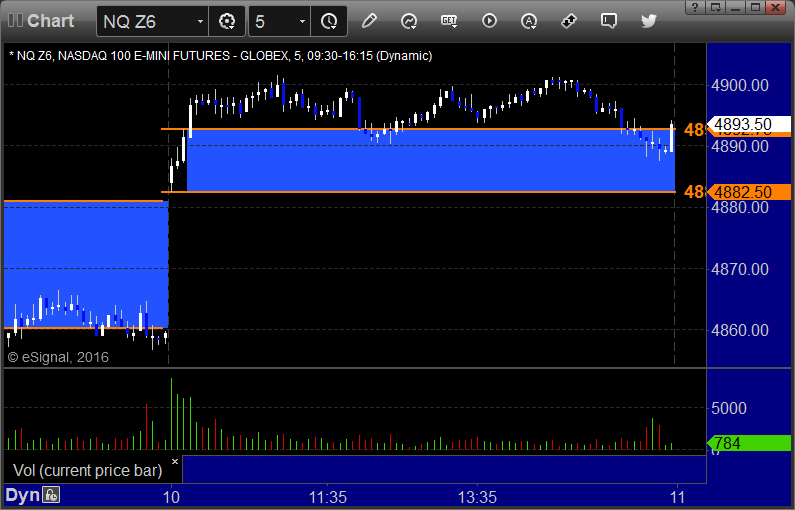The image size is (795, 510).
Task: Open the question mark help button
Action: click(695, 7)
